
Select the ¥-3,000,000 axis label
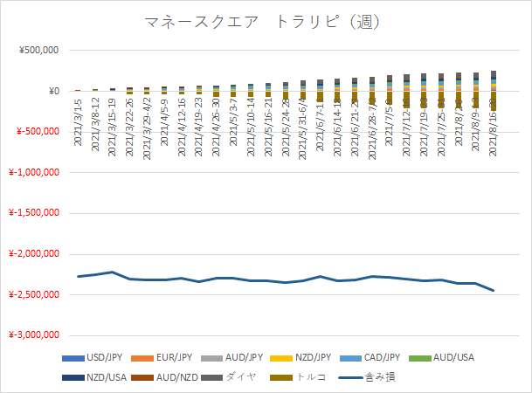[x=34, y=335]
